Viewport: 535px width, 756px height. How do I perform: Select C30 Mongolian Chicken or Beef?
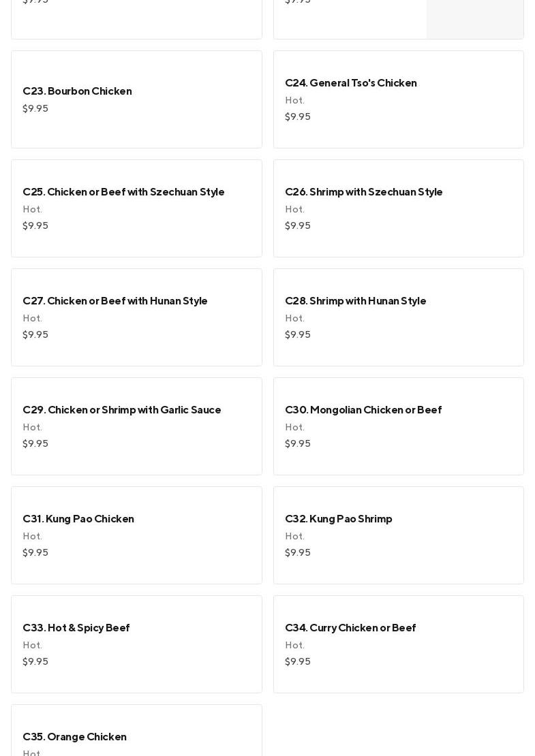point(398,426)
